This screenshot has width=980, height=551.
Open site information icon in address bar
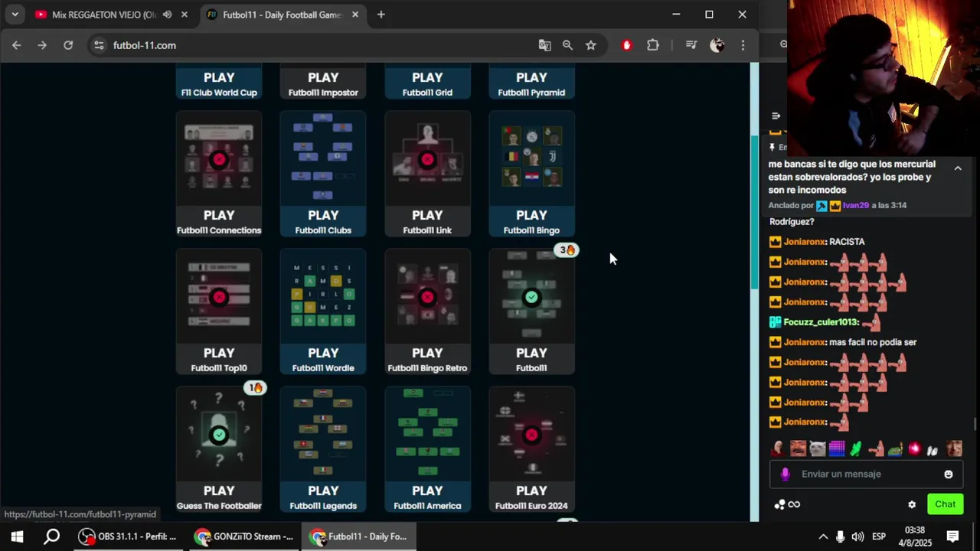[x=99, y=45]
